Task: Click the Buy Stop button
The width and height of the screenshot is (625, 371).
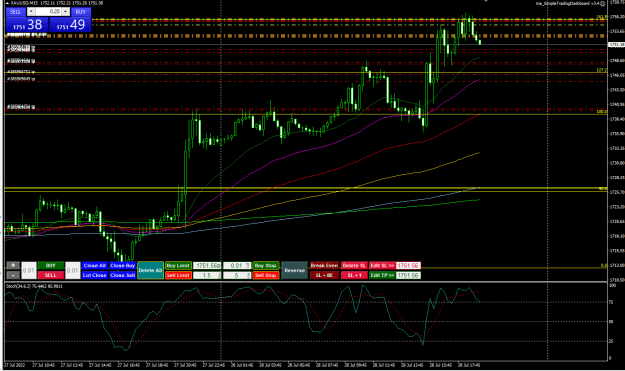Action: pos(265,265)
